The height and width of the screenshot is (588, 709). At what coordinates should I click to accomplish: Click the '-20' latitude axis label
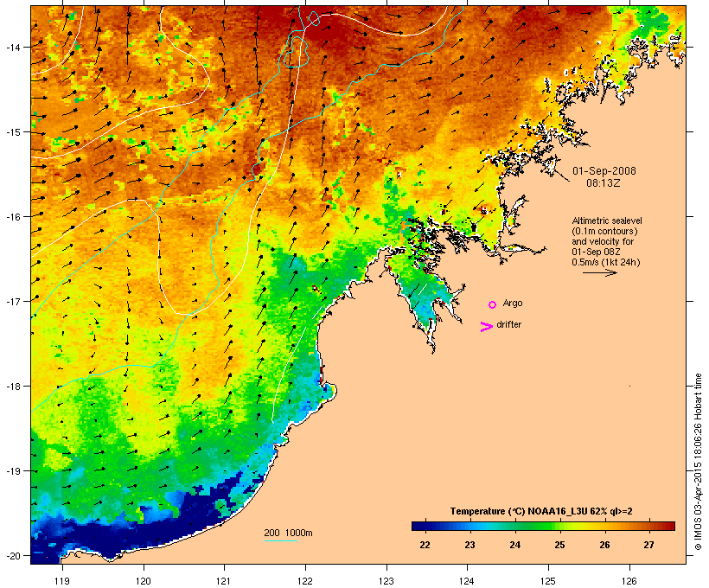[12, 555]
